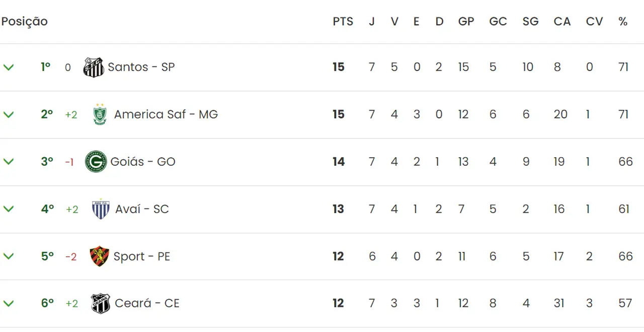Expand the Ceará row chevron

(x=9, y=303)
